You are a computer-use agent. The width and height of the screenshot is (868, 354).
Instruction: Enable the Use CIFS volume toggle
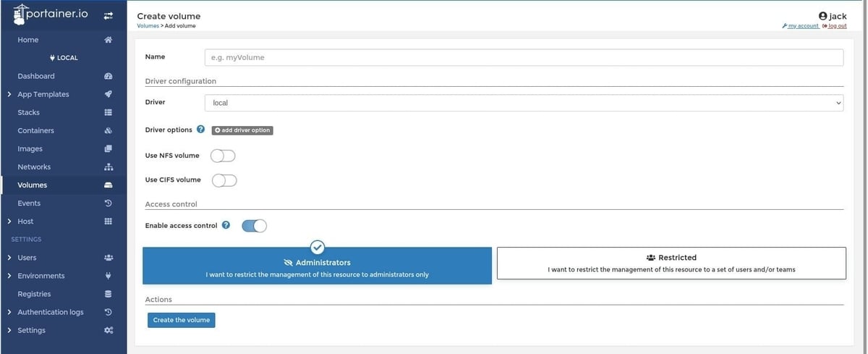coord(224,180)
